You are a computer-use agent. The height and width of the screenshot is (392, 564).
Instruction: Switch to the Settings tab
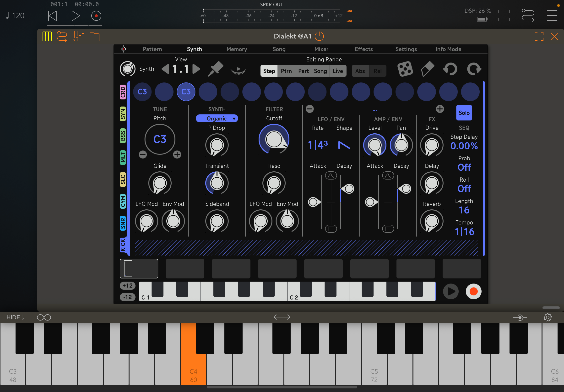406,49
